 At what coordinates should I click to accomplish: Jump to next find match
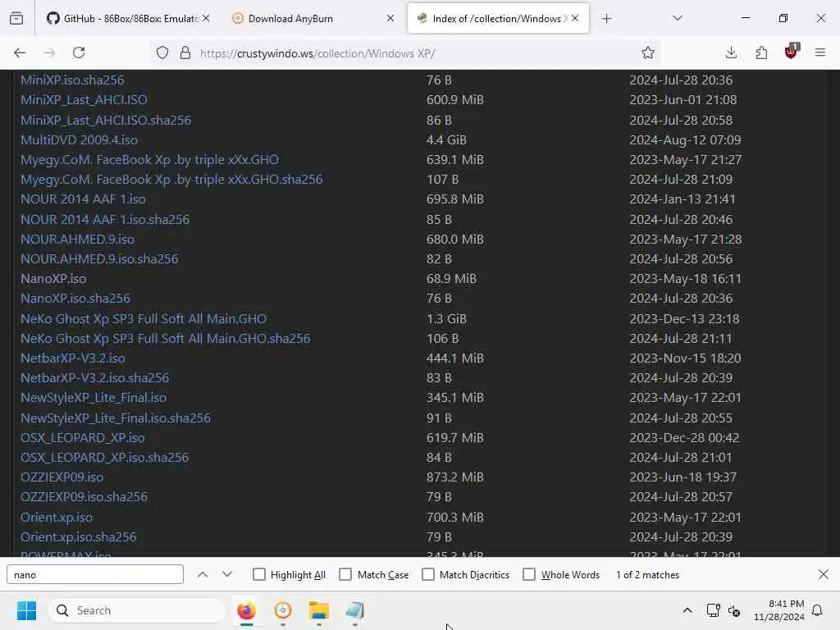point(227,574)
